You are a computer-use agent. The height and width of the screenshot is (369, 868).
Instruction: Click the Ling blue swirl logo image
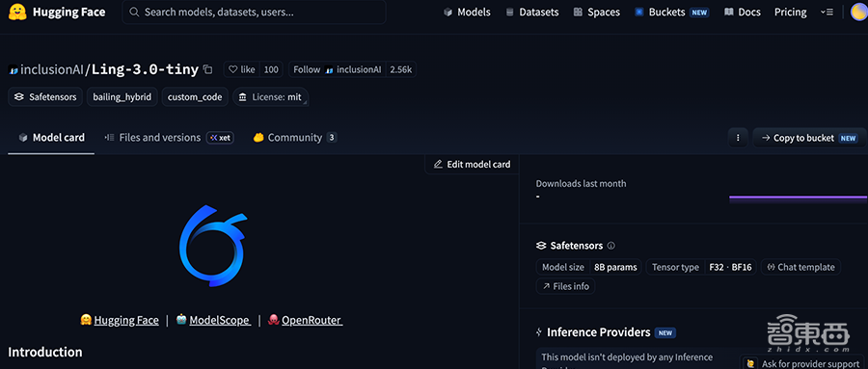213,246
